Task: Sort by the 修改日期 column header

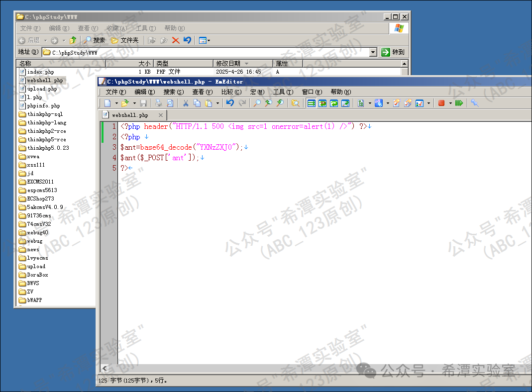Action: 243,63
